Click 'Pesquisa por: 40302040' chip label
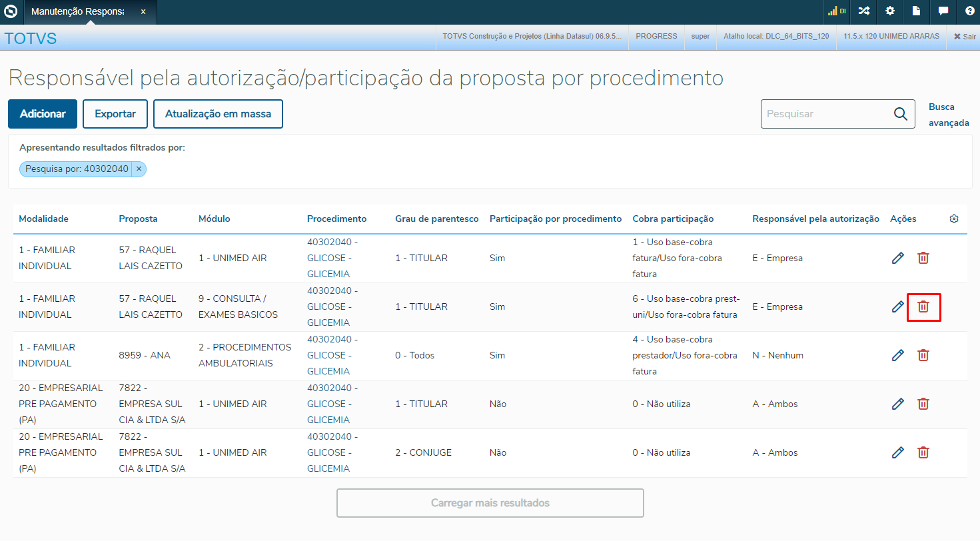This screenshot has height=541, width=980. tap(77, 169)
